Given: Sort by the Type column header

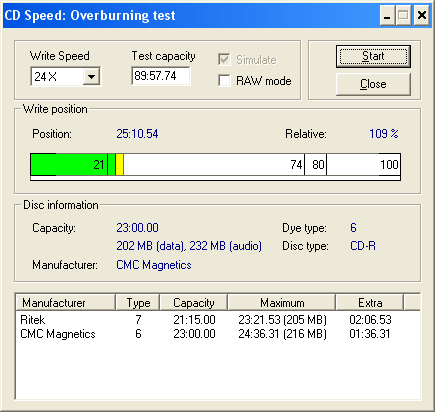Looking at the screenshot, I should (138, 303).
